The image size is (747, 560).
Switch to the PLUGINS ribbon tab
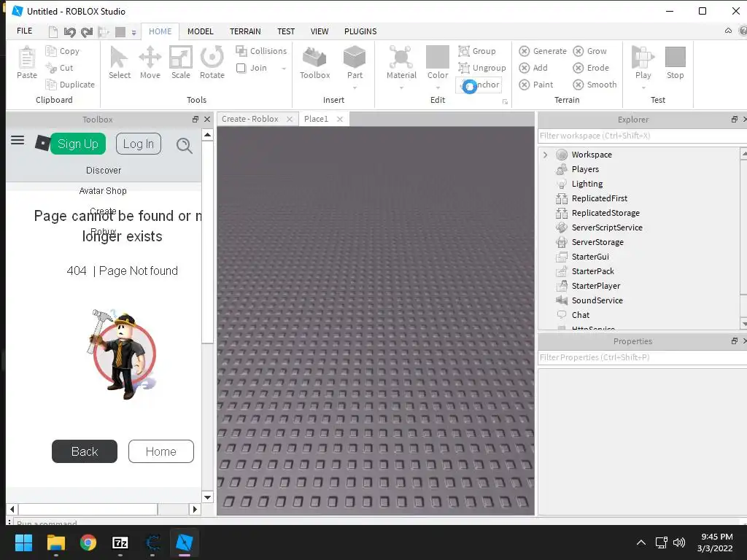click(x=360, y=31)
